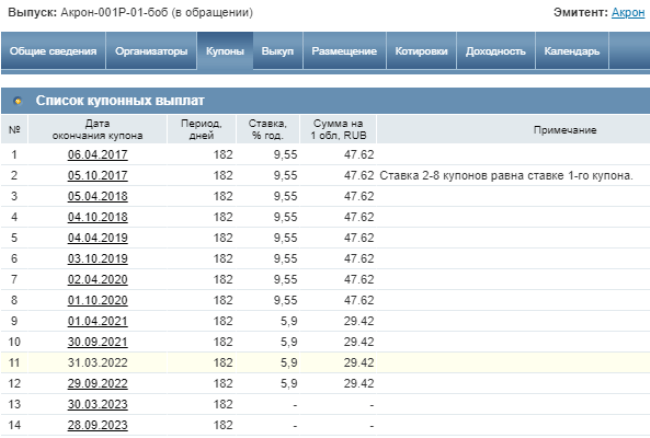Switch to the Общие сведения tab
Viewport: 650px width, 438px height.
[x=53, y=51]
